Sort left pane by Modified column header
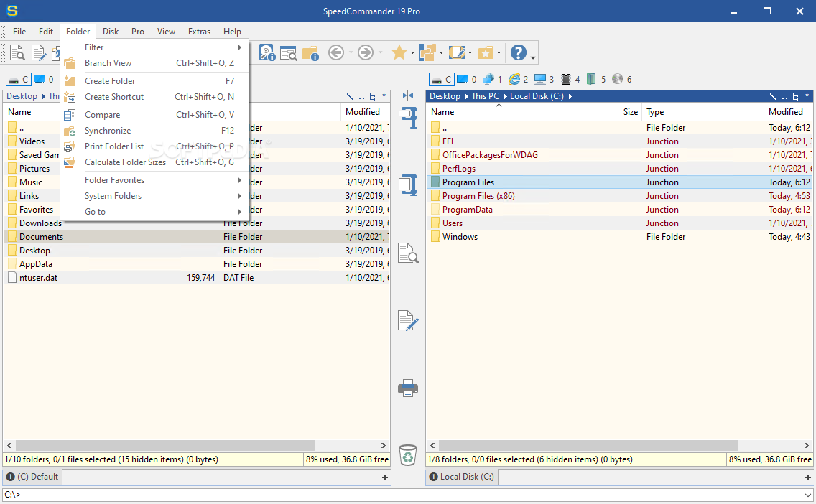Viewport: 816px width, 504px height. (x=366, y=112)
